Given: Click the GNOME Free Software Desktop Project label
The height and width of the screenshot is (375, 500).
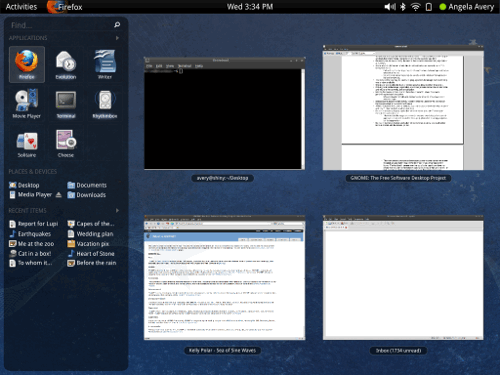Looking at the screenshot, I should 398,178.
